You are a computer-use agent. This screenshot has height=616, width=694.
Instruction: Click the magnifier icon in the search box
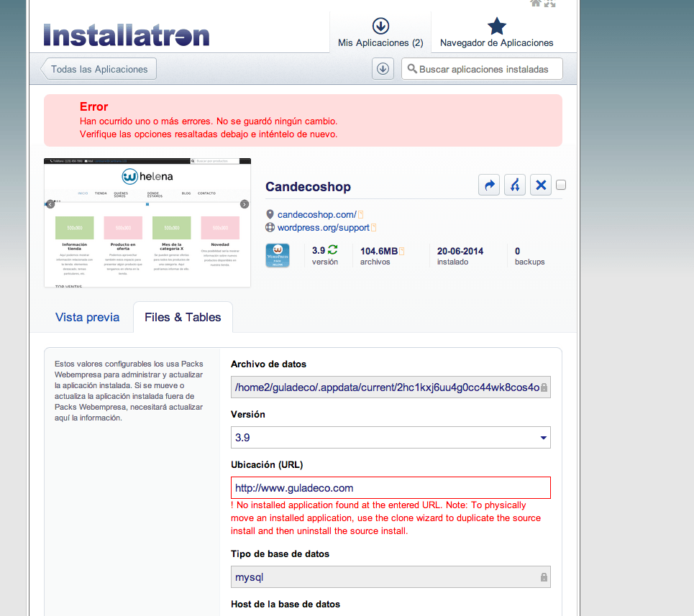tap(411, 68)
